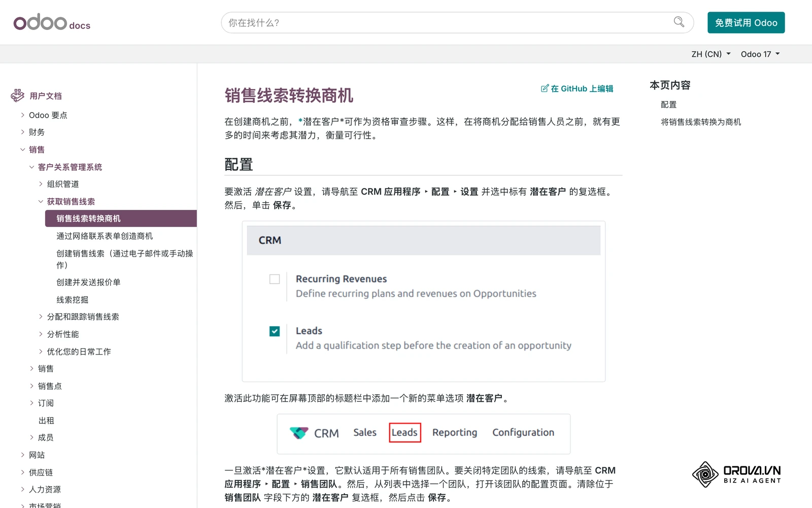Click the 用户文档 section icon
This screenshot has height=508, width=812.
(17, 96)
